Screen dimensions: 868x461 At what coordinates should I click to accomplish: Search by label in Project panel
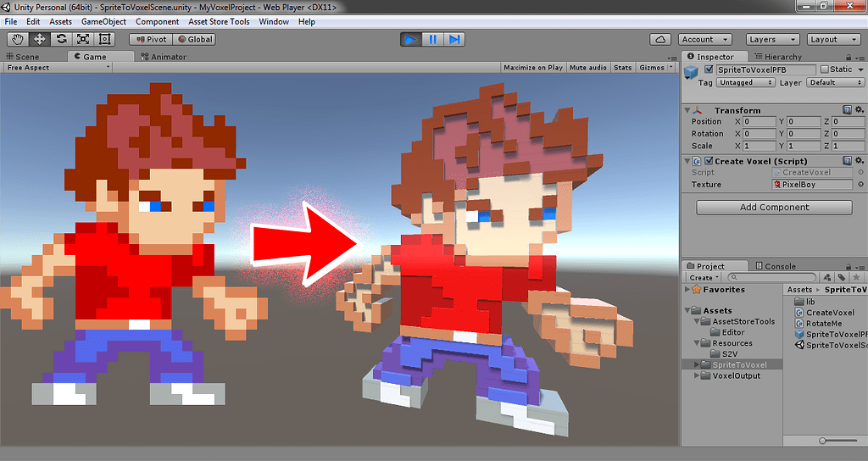click(x=842, y=277)
